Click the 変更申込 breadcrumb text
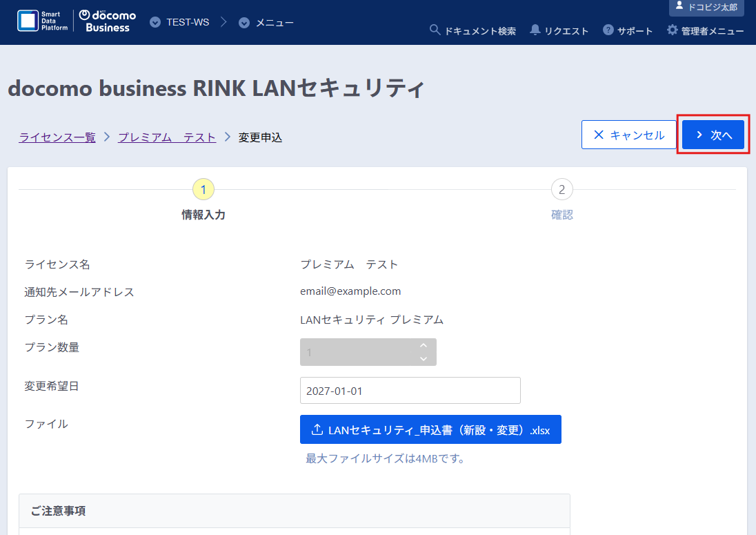Image resolution: width=756 pixels, height=535 pixels. coord(260,137)
